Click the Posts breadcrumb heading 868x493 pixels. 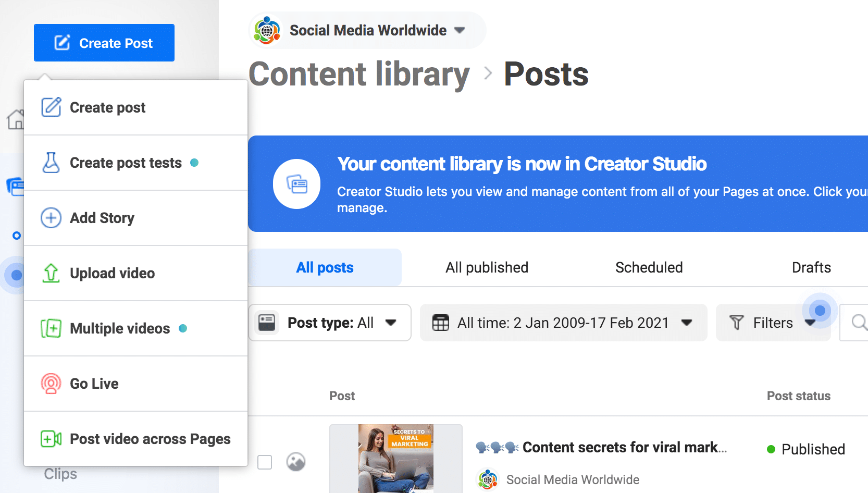coord(546,74)
